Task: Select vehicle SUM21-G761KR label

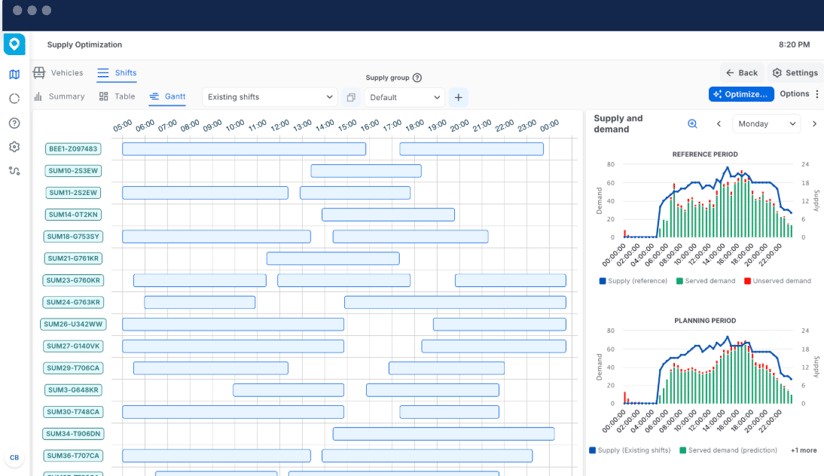Action: pyautogui.click(x=73, y=258)
